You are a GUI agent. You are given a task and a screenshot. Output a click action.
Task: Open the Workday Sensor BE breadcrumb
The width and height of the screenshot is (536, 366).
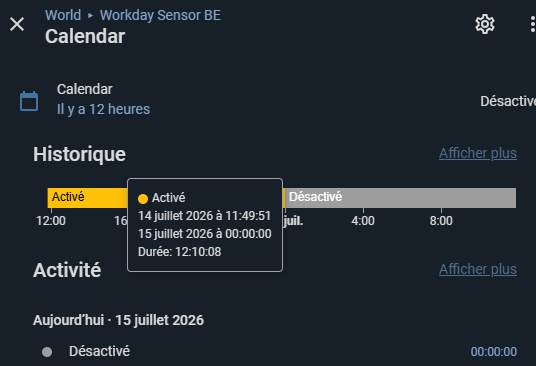160,15
